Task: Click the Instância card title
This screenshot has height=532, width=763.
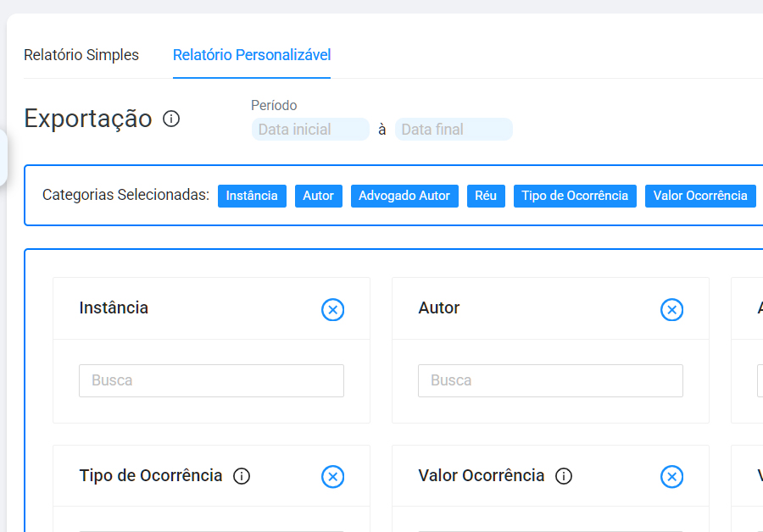Action: tap(114, 308)
